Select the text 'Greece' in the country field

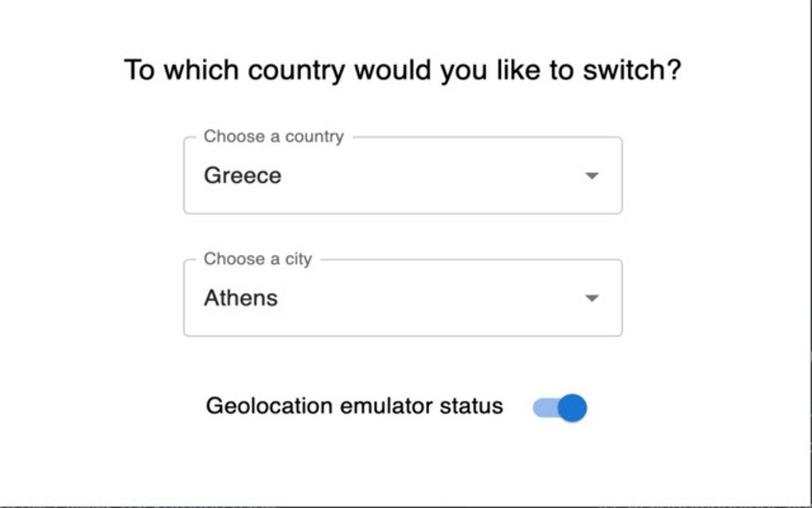242,175
